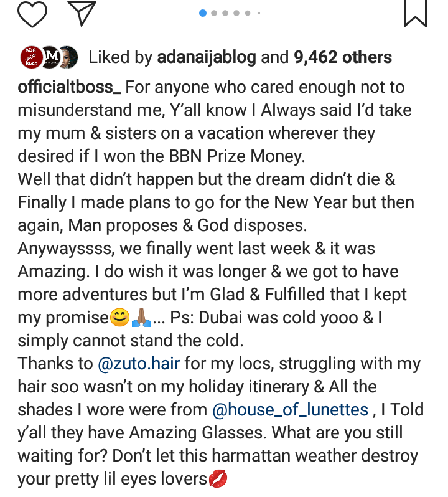Tap the paper plane share icon
This screenshot has height=497, width=448.
click(82, 13)
